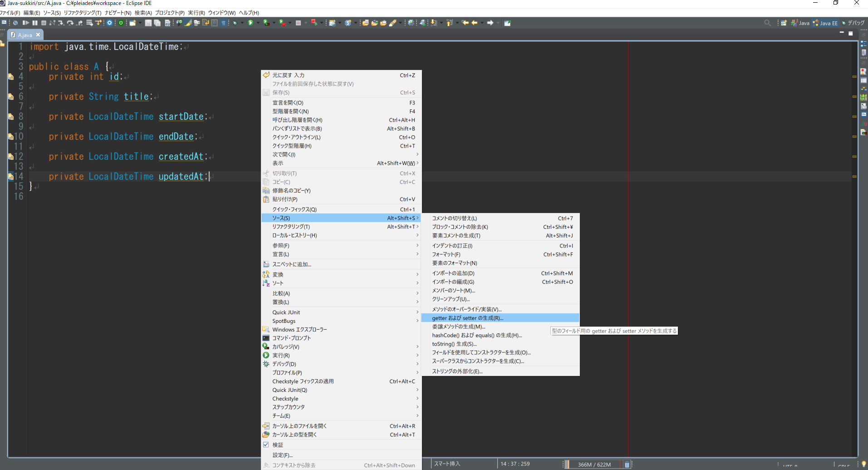Click the Open Perspective icon
868x470 pixels.
coord(784,23)
